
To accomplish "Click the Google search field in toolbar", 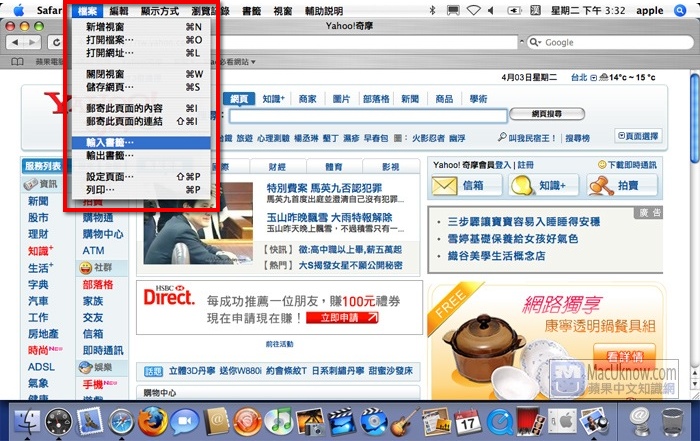I will pos(610,42).
